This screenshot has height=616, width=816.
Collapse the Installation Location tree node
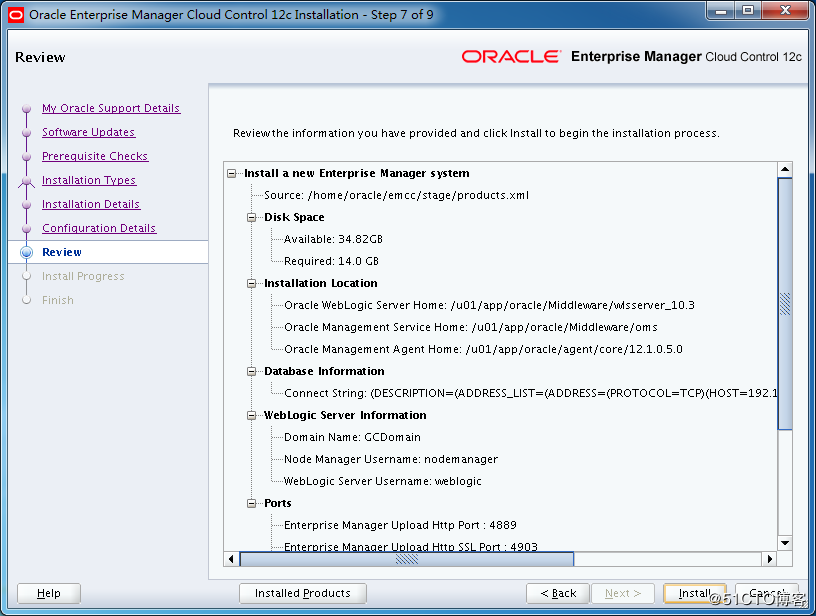252,284
